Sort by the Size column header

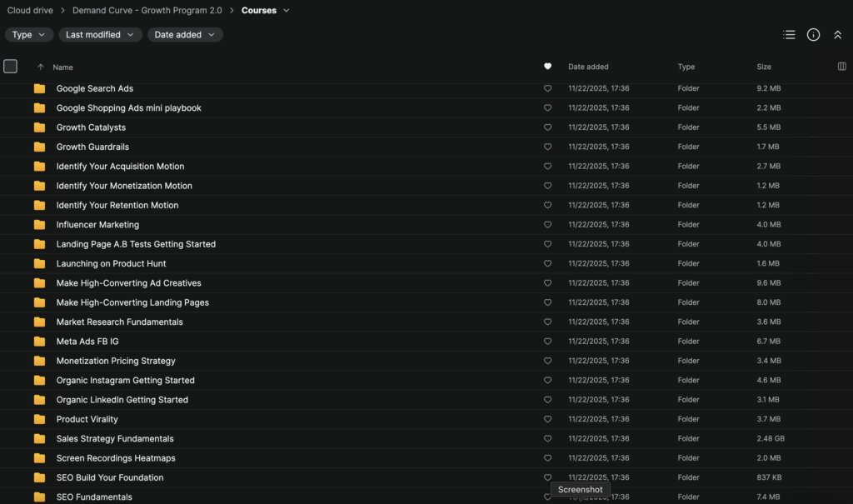pyautogui.click(x=764, y=67)
